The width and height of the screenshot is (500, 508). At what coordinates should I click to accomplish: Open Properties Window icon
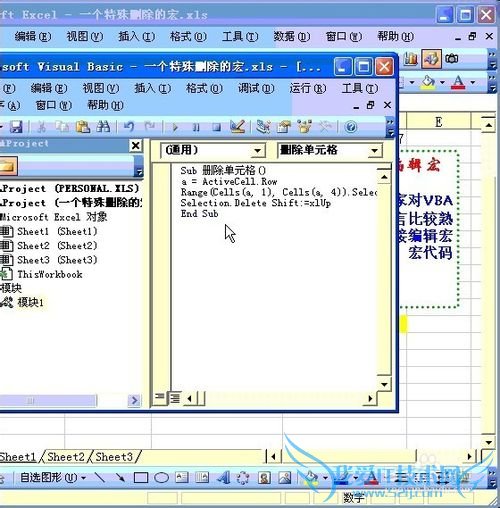tap(284, 127)
